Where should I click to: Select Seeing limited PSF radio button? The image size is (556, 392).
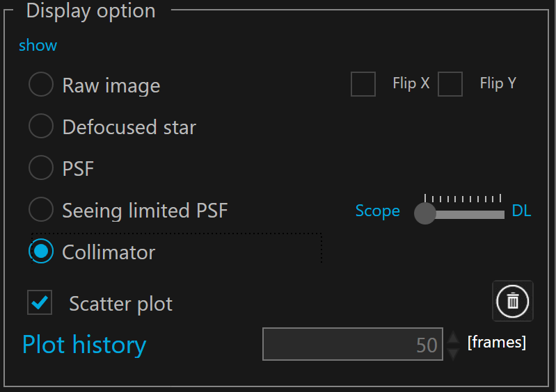[41, 209]
